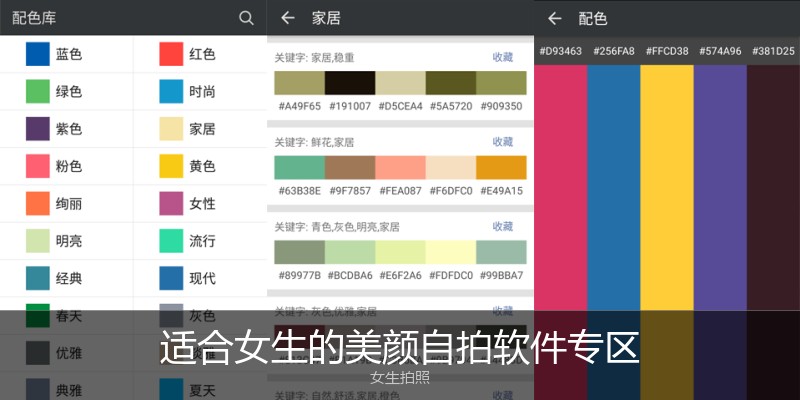The height and width of the screenshot is (400, 800).
Task: Click the #574A96 hex code label
Action: point(720,51)
